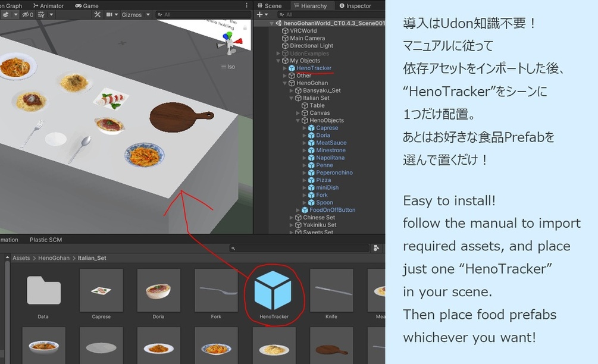Toggle Gizmos in the scene view
Image resolution: width=598 pixels, height=364 pixels.
pos(132,14)
